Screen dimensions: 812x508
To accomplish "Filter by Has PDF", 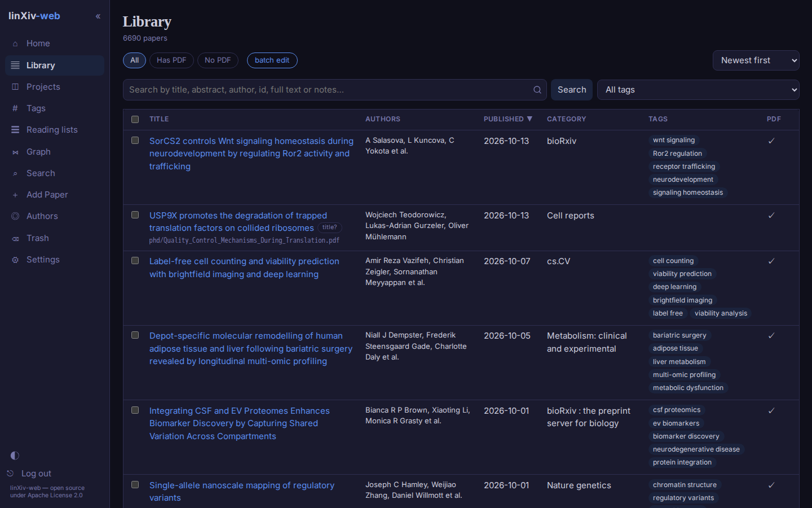I will (x=171, y=60).
